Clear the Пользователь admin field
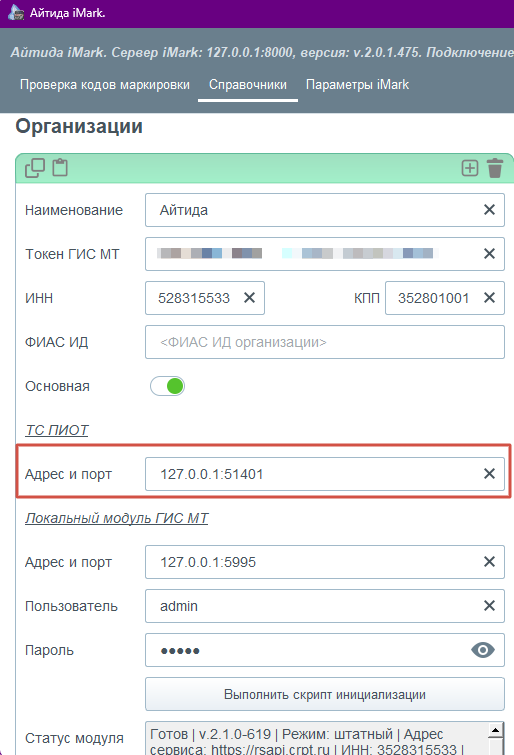514x755 pixels. point(489,606)
